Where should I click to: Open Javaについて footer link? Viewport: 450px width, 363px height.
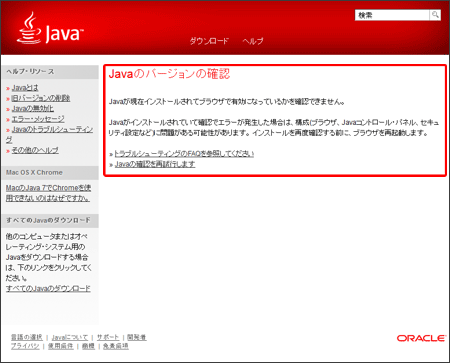click(70, 337)
